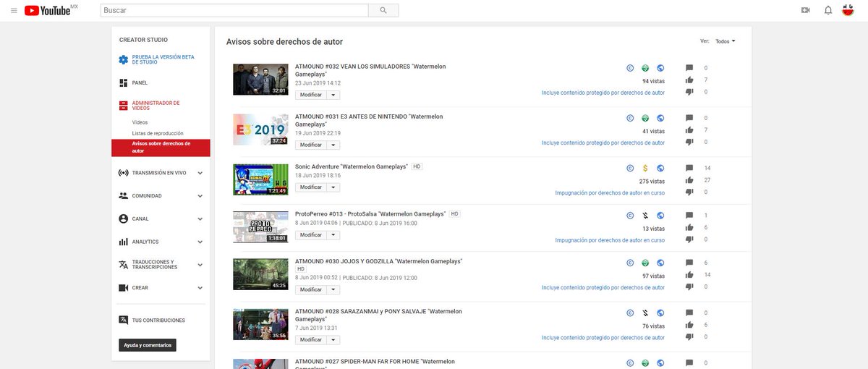Click copyright icon for ATMOUND #032
Screen dimensions: 868x369
(630, 68)
